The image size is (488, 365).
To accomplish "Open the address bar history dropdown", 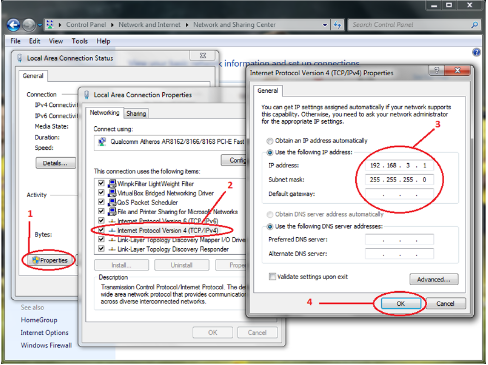I will click(x=325, y=25).
